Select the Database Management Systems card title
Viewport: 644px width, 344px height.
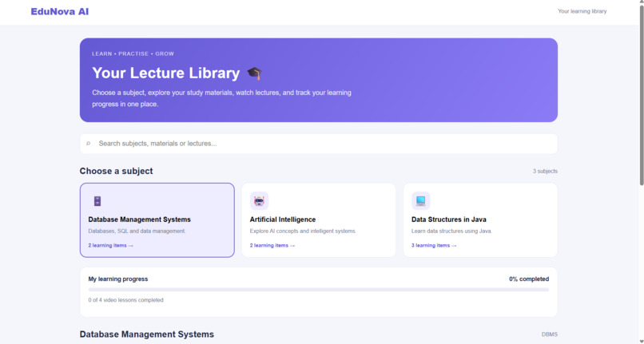pyautogui.click(x=140, y=219)
